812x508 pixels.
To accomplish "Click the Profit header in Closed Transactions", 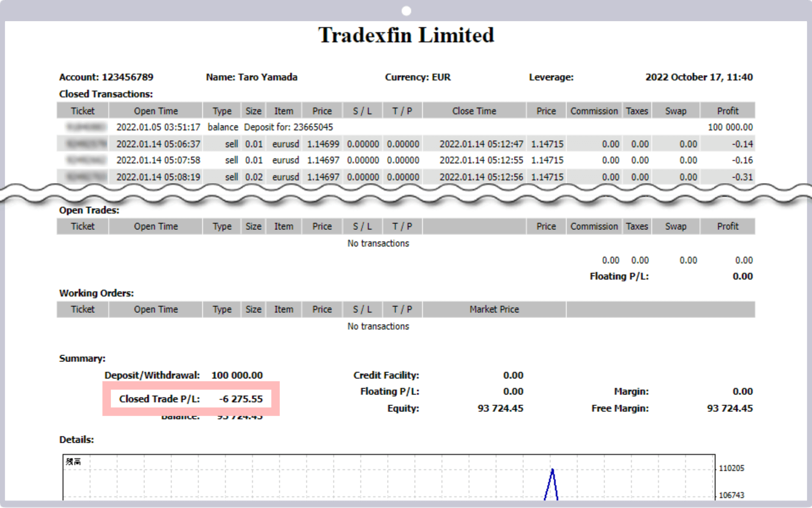I will pyautogui.click(x=727, y=111).
